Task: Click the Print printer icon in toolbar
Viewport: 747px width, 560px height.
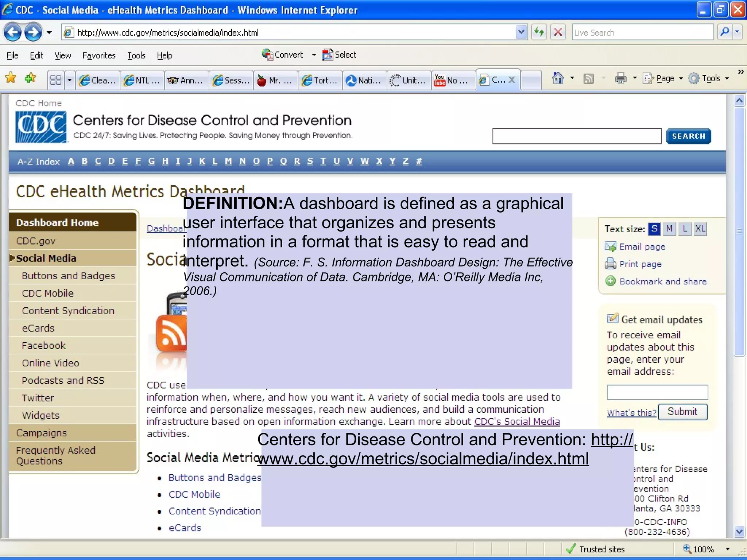Action: [x=620, y=78]
